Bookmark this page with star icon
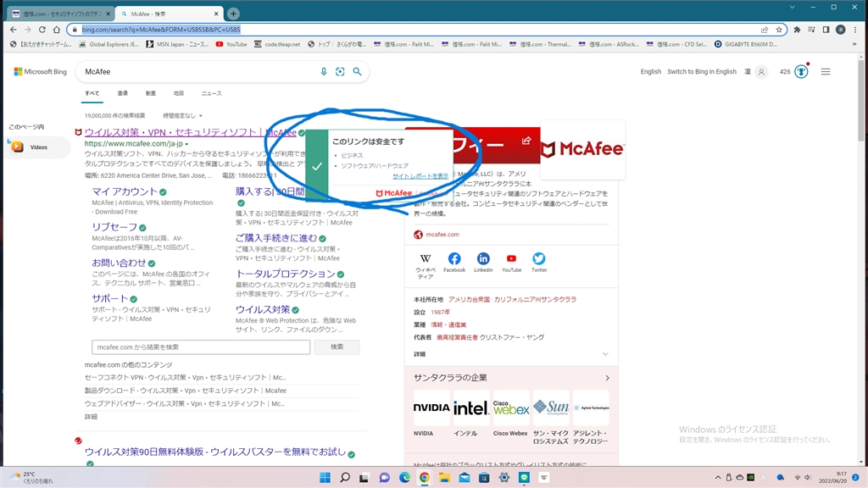The width and height of the screenshot is (868, 488). pyautogui.click(x=779, y=30)
